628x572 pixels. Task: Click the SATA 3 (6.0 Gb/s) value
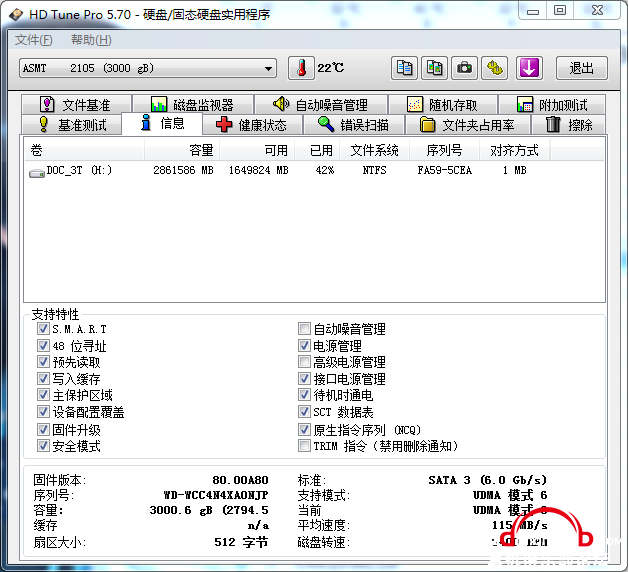(x=487, y=480)
